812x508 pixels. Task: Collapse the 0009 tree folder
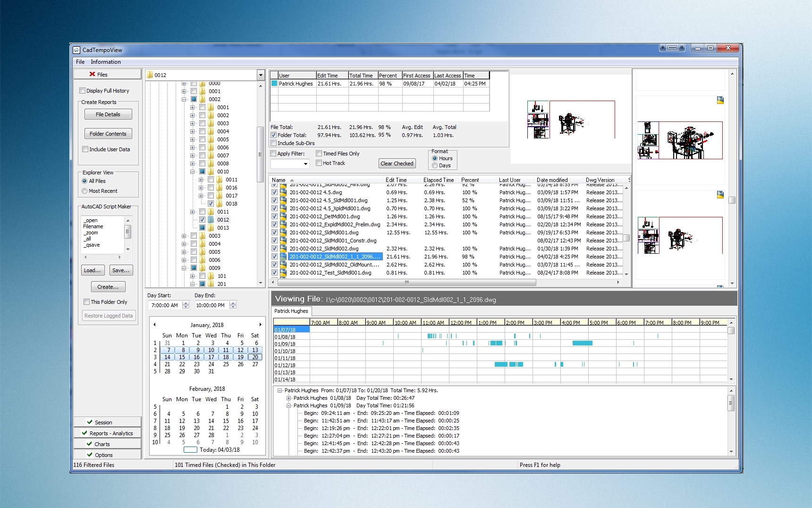tap(184, 268)
